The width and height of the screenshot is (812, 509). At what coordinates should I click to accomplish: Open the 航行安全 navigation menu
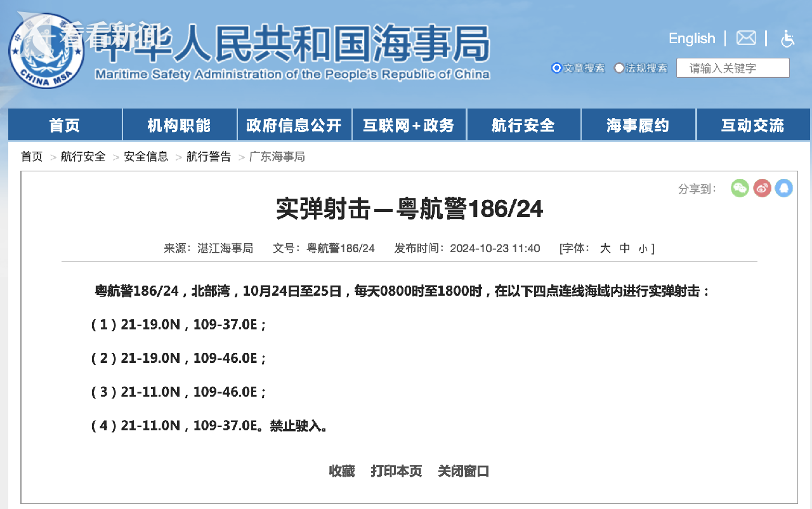[523, 125]
